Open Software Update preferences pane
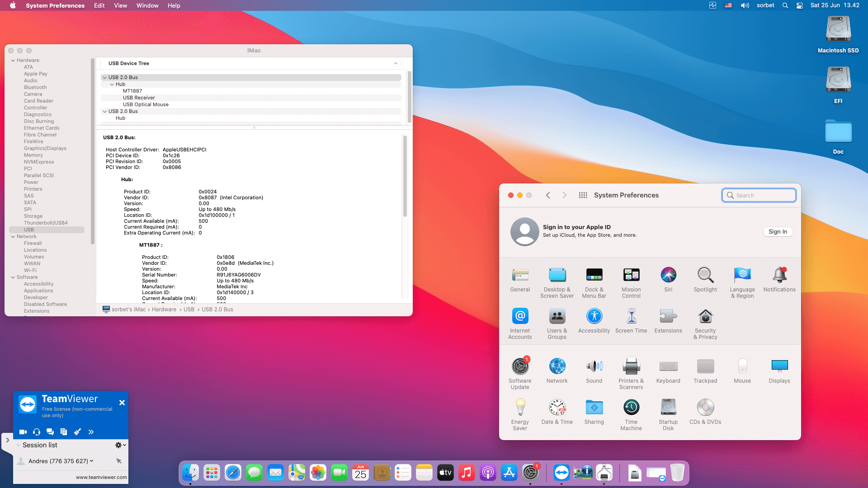Image resolution: width=868 pixels, height=488 pixels. [520, 374]
